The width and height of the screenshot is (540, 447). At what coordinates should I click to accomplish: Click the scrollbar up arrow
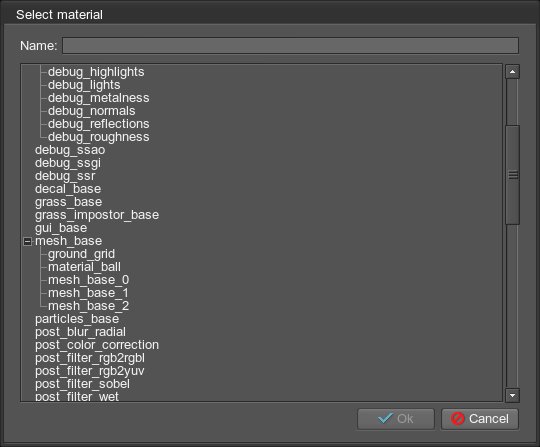(512, 72)
